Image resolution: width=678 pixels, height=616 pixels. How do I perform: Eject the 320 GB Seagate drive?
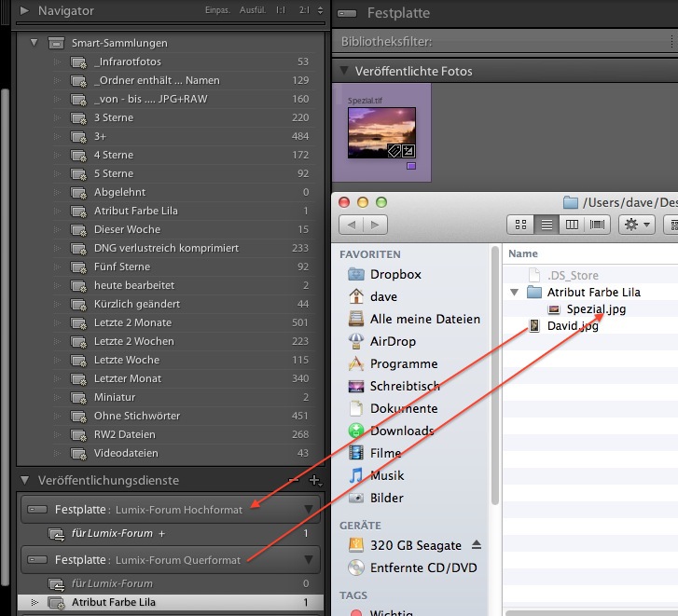click(477, 545)
